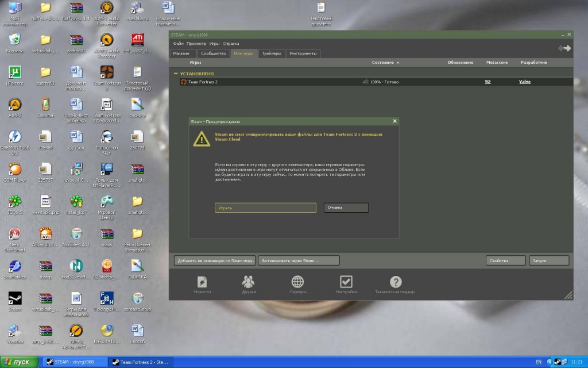The width and height of the screenshot is (588, 368).
Task: Switch to STEAM - xiryrg1988 taskbar button
Action: [74, 362]
